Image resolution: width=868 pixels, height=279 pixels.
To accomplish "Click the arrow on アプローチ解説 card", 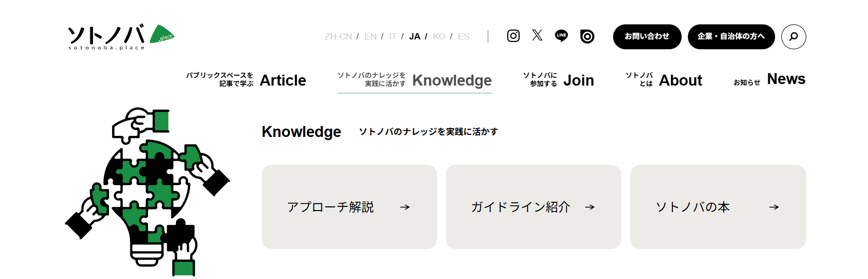I will click(405, 207).
